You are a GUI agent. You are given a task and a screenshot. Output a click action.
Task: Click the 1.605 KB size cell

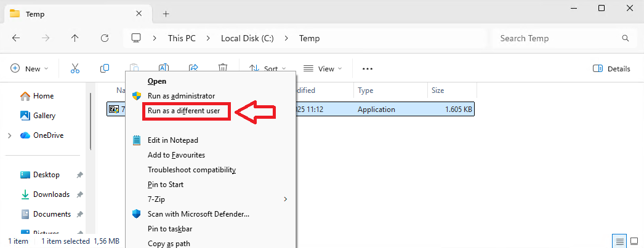click(459, 109)
